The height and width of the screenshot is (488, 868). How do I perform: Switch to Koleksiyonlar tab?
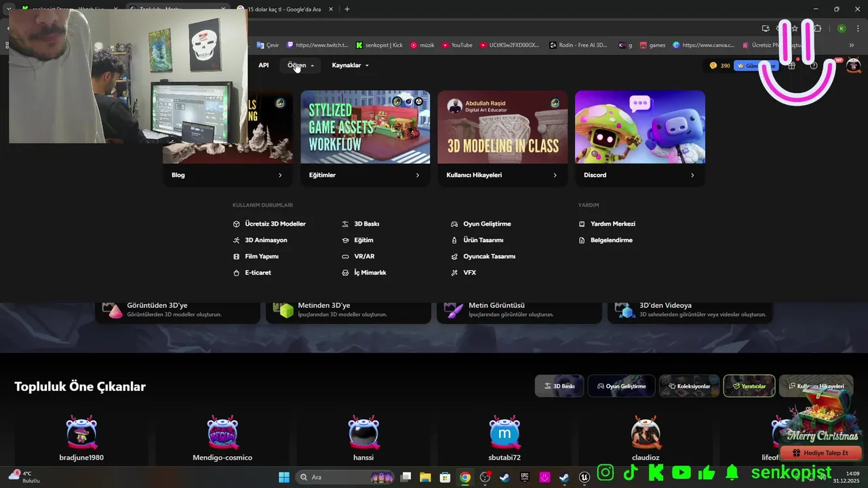pos(689,386)
